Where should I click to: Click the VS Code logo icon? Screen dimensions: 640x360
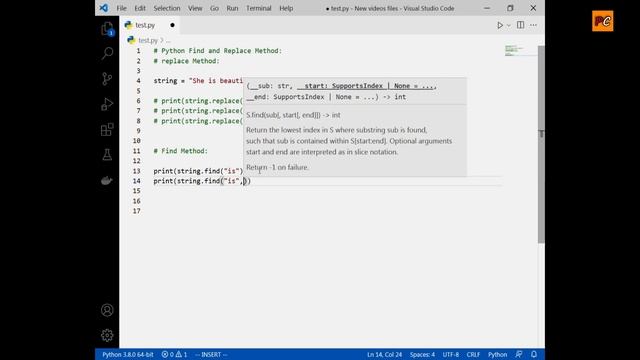click(104, 8)
